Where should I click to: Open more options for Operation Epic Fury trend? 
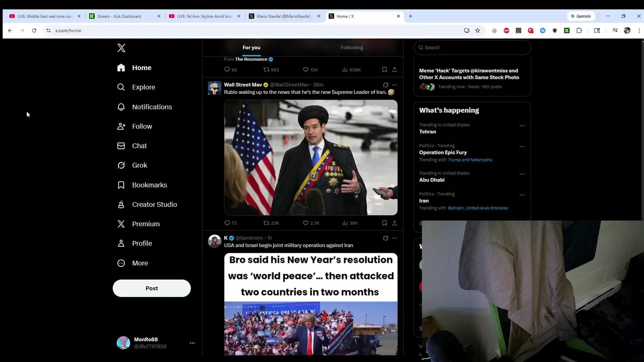(522, 147)
